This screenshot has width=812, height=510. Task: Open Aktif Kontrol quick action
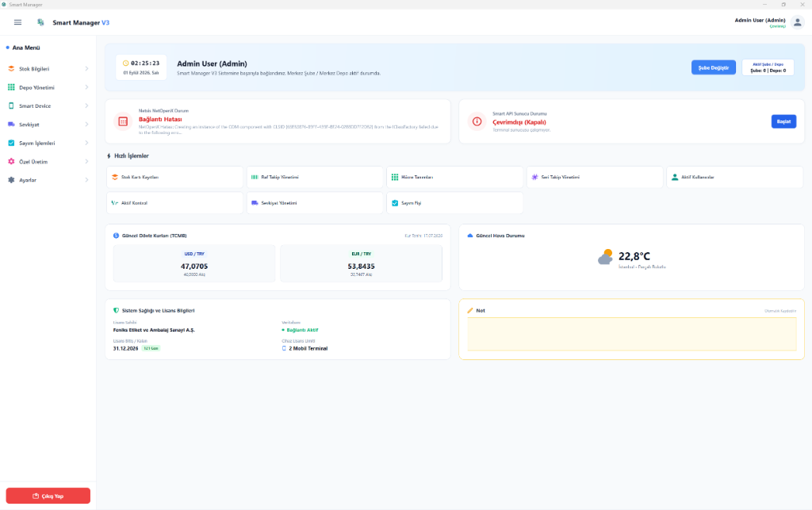[174, 203]
